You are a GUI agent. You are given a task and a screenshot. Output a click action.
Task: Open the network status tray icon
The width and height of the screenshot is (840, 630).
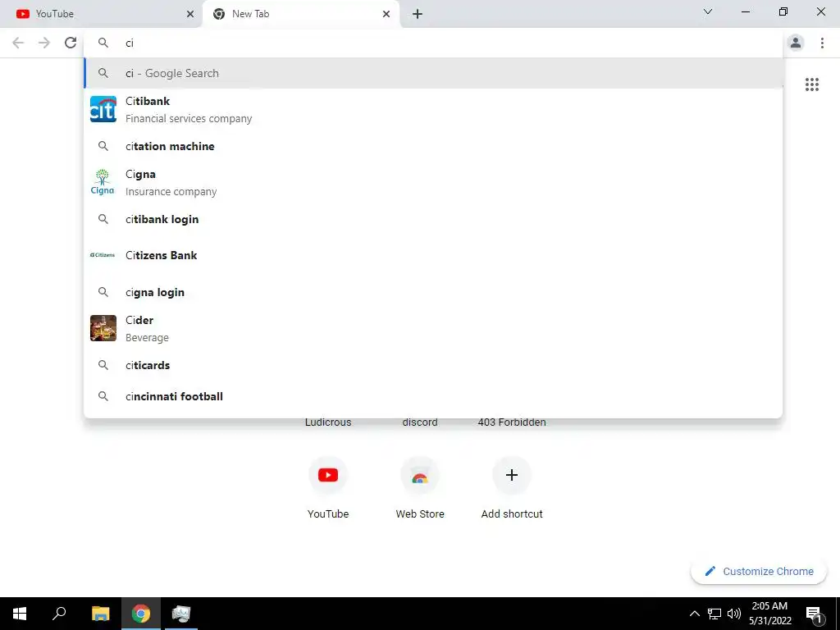(714, 614)
